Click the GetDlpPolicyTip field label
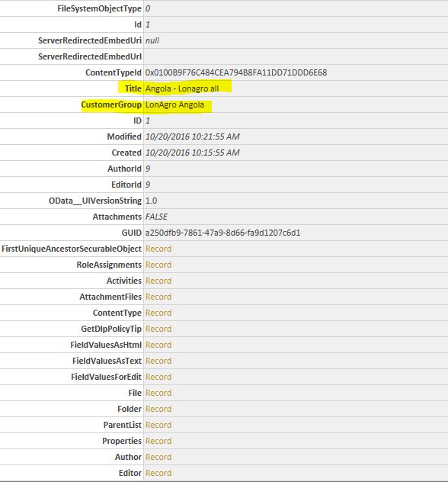The height and width of the screenshot is (482, 448). 111,329
